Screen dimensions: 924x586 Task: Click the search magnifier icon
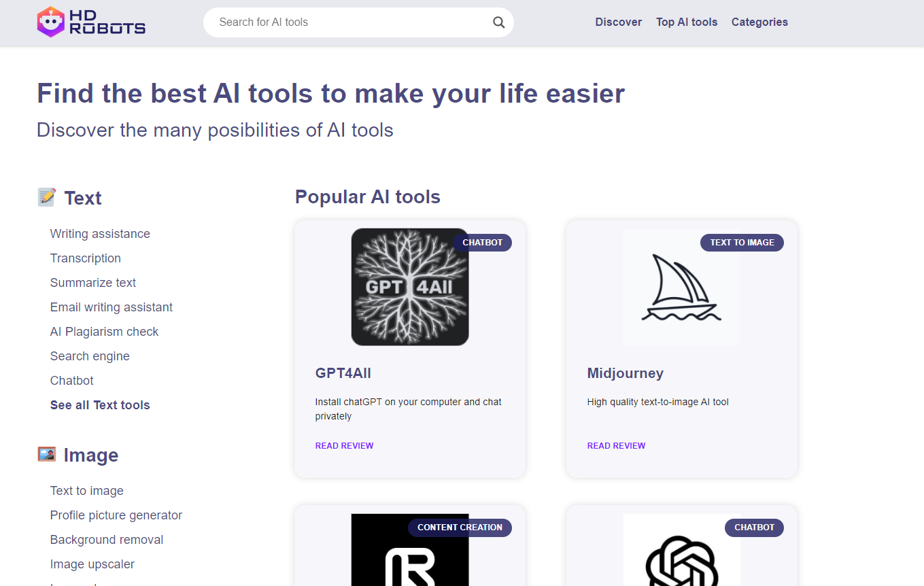[498, 22]
